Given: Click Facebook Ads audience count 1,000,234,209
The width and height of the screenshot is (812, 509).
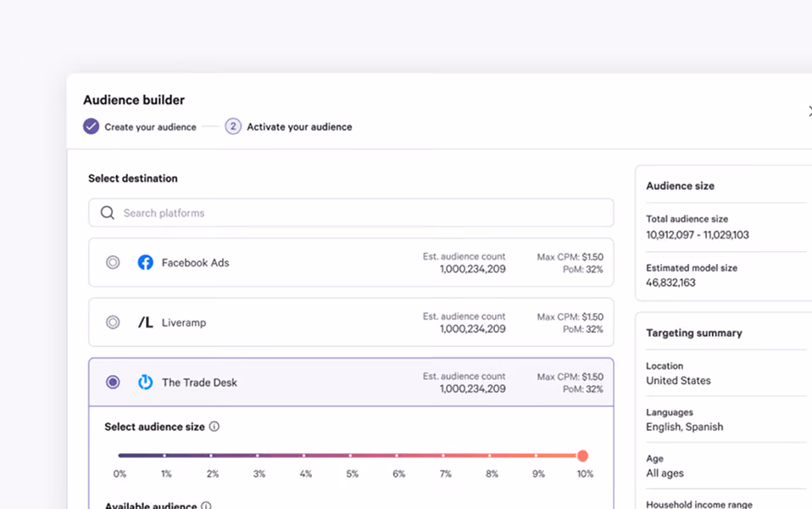Looking at the screenshot, I should (473, 269).
